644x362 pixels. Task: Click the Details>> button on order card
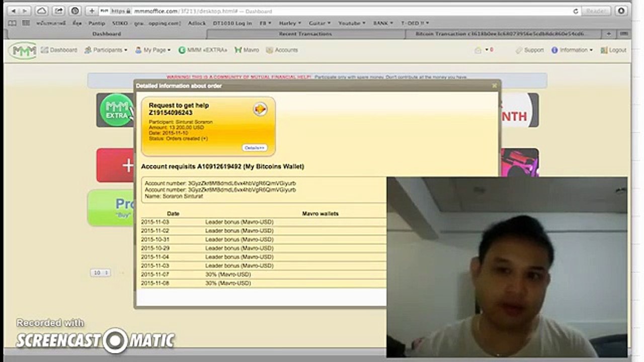254,148
